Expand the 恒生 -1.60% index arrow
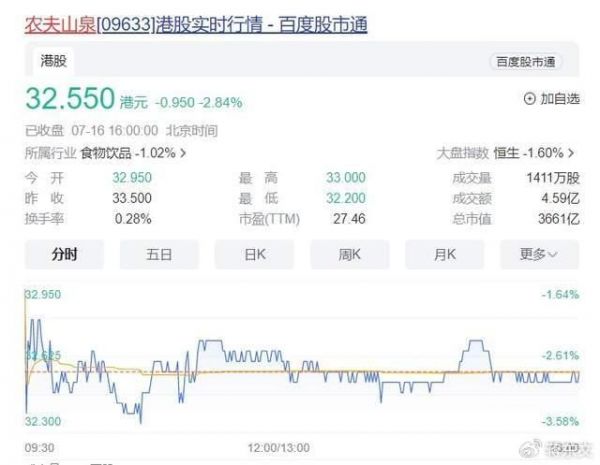 [571, 153]
